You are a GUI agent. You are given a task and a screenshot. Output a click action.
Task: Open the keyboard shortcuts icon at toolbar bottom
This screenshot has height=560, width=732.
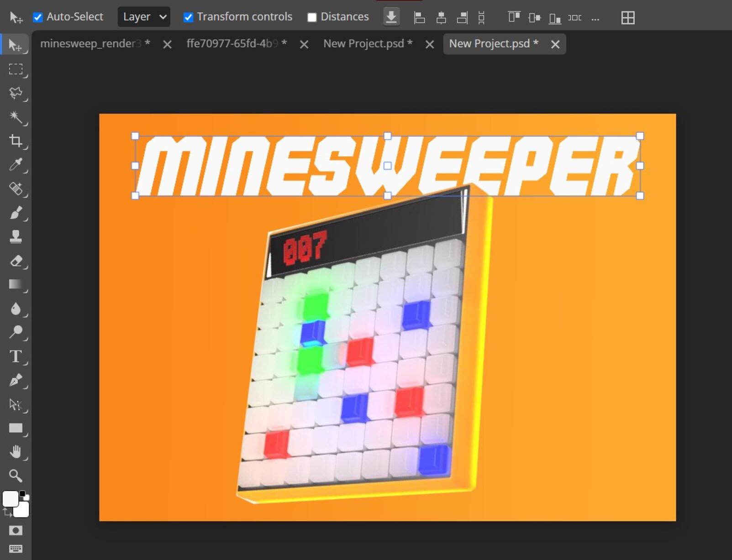tap(16, 548)
